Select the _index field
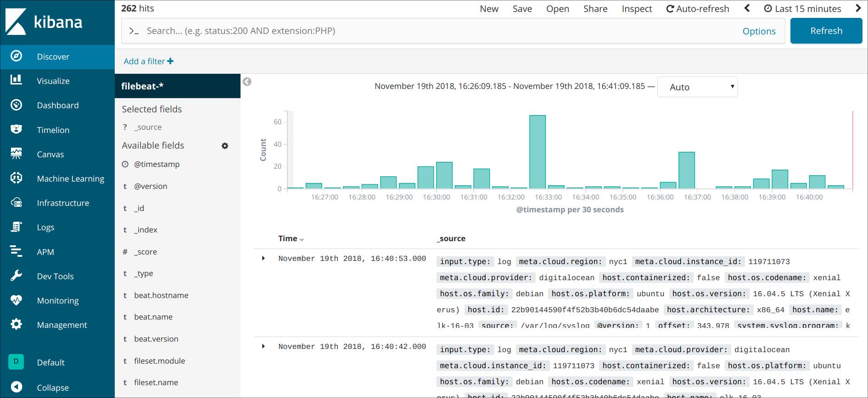 pos(146,230)
